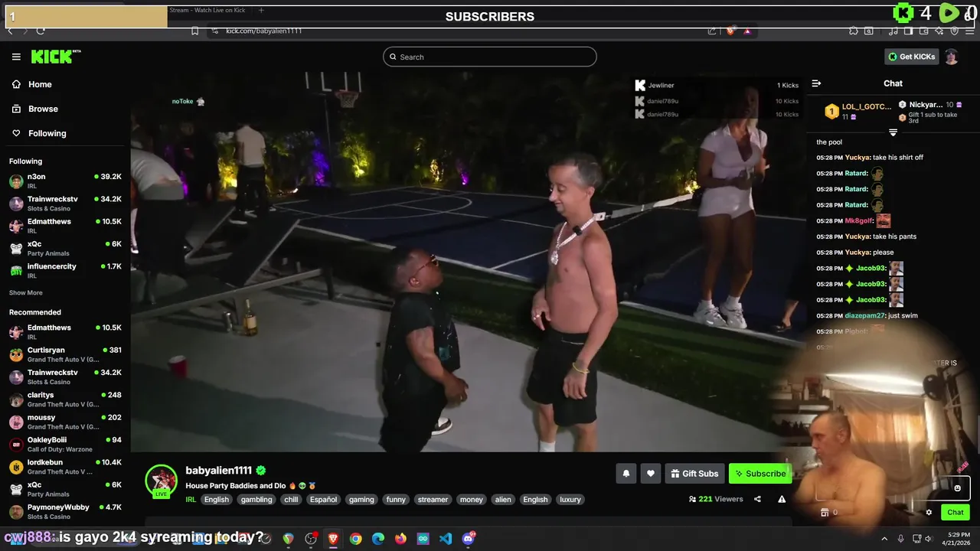This screenshot has width=980, height=551.
Task: Click the Gift Subs button
Action: point(694,474)
